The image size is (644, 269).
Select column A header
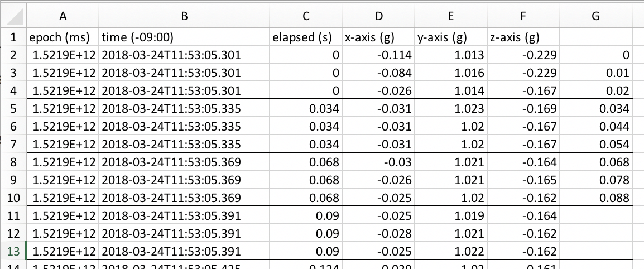63,17
